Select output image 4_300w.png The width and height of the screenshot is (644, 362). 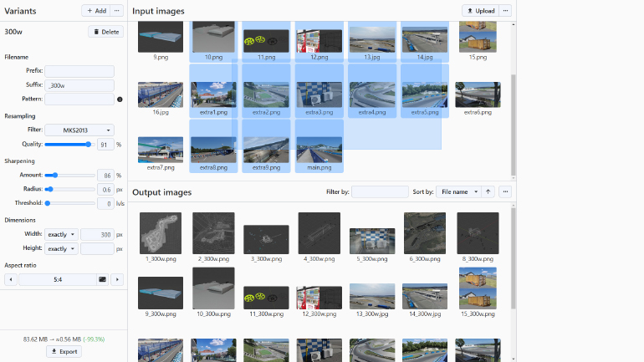coord(319,237)
